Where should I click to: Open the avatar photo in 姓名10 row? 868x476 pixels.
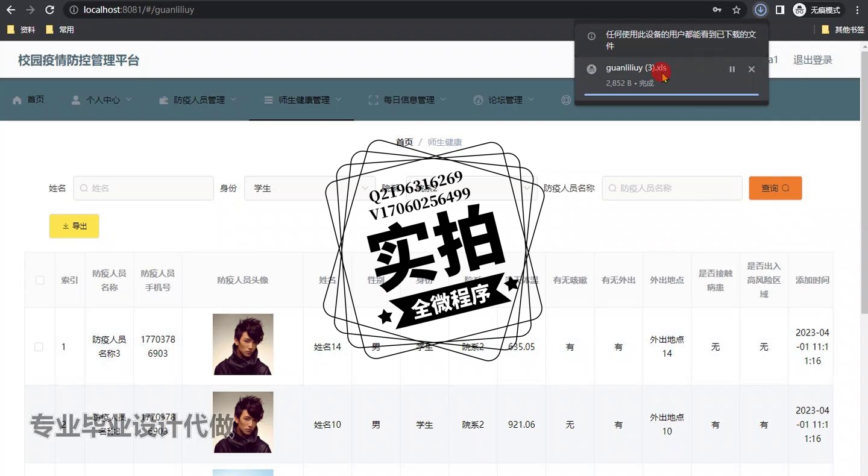coord(243,422)
